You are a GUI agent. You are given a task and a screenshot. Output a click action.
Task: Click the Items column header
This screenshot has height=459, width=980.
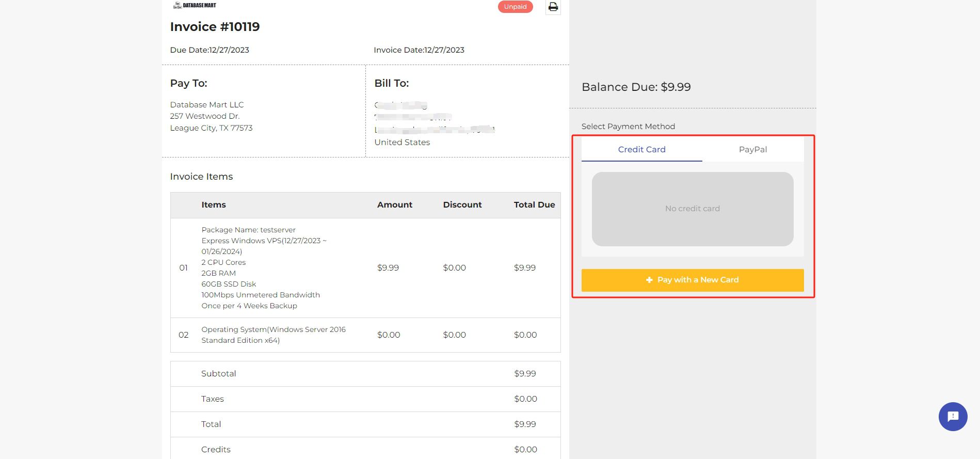[214, 205]
